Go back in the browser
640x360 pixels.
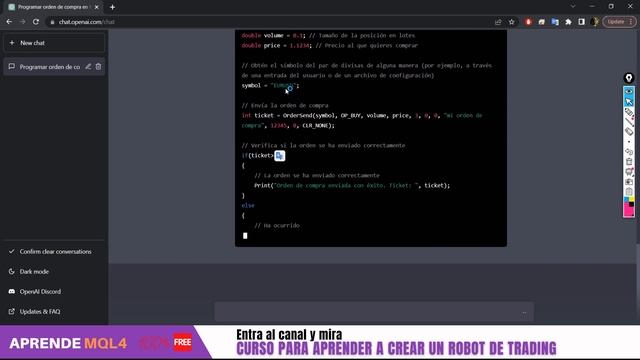(9, 22)
